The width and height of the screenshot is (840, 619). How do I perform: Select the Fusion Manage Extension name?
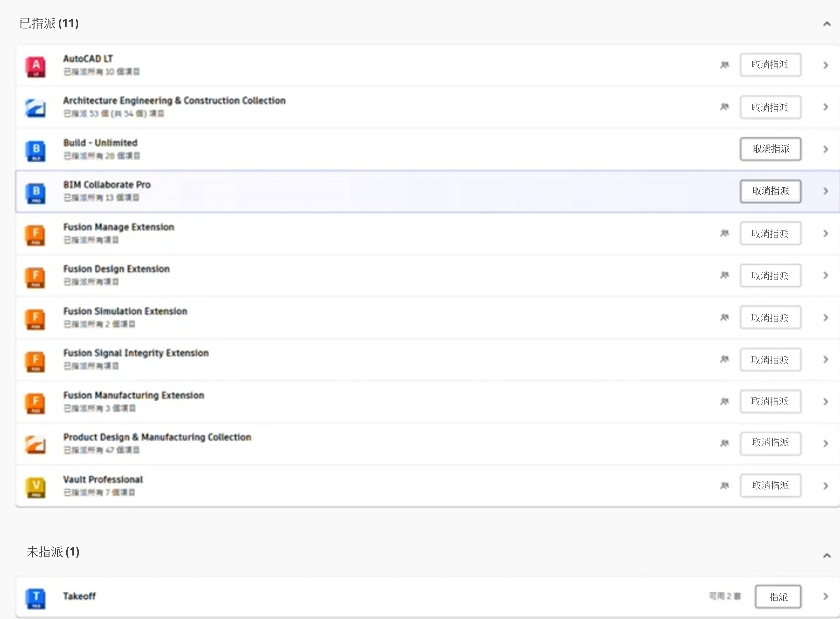(119, 227)
